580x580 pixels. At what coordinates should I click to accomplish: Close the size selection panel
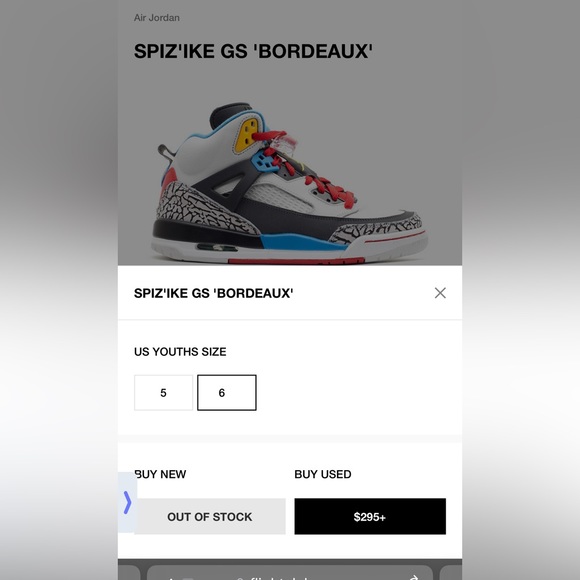tap(440, 293)
